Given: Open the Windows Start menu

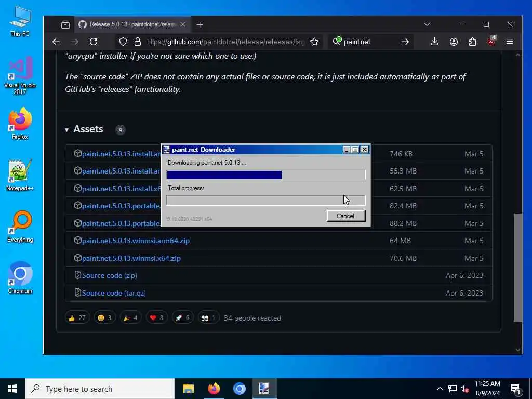Looking at the screenshot, I should click(x=12, y=389).
